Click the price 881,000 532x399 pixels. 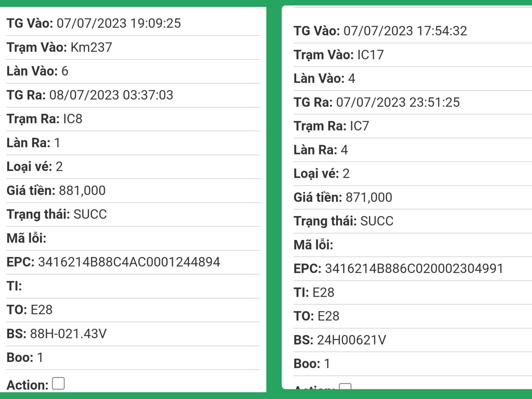click(x=82, y=191)
